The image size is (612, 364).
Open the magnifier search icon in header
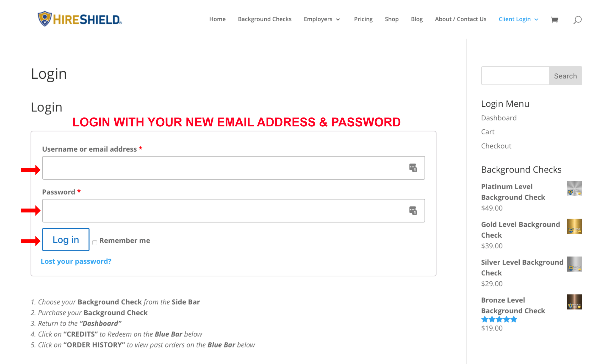point(577,20)
